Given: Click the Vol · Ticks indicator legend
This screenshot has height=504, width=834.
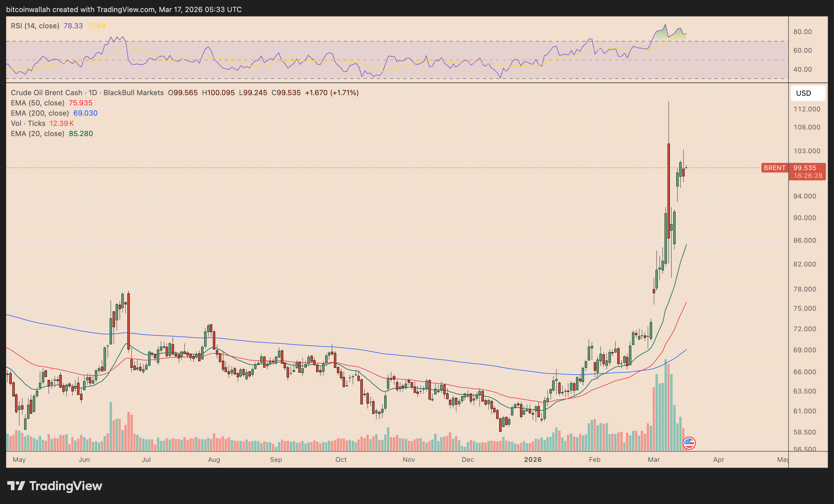Looking at the screenshot, I should pyautogui.click(x=28, y=123).
